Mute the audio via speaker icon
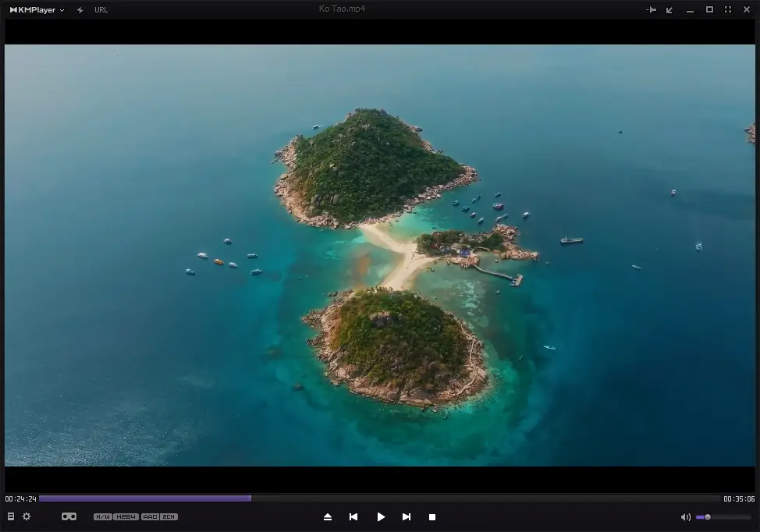Screen dimensions: 760x532 click(686, 516)
